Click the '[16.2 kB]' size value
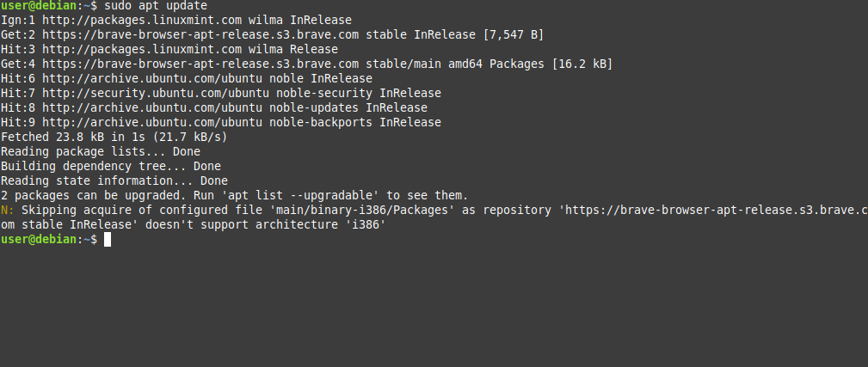 (x=582, y=64)
